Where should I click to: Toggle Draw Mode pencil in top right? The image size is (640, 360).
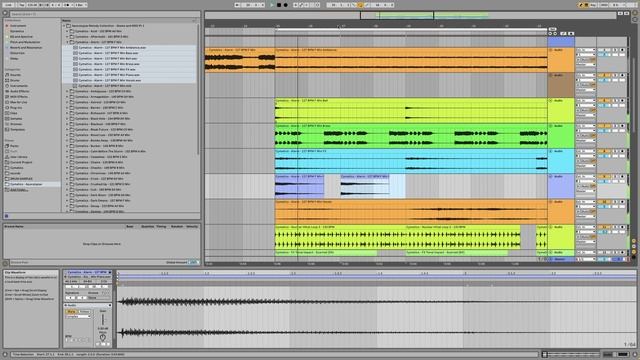580,5
